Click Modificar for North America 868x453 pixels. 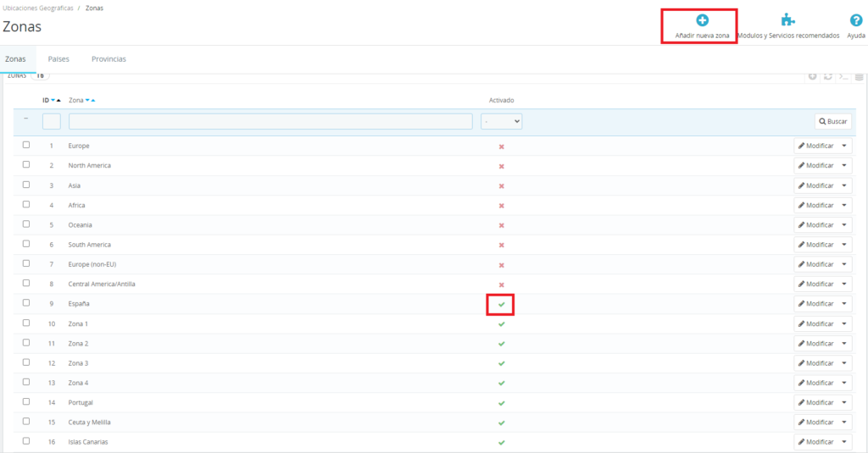coord(816,165)
